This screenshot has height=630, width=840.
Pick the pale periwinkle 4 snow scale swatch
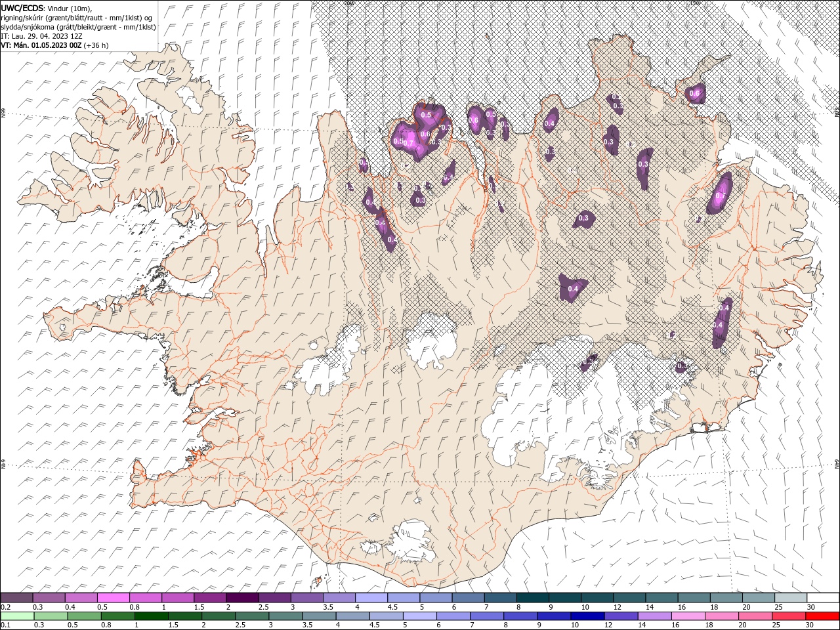(371, 598)
